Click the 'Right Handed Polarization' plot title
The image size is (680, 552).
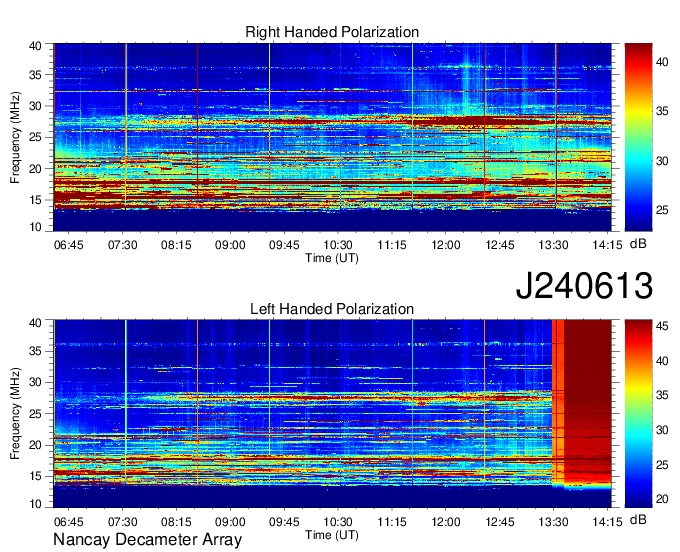pyautogui.click(x=332, y=32)
